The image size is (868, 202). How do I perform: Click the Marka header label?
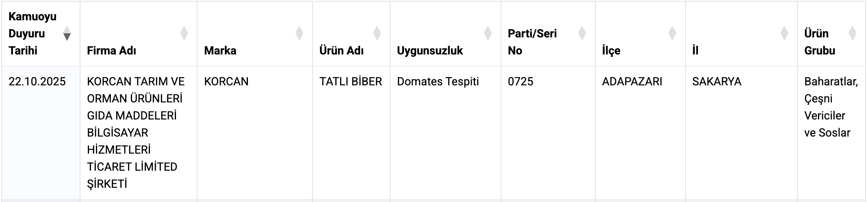[x=220, y=51]
